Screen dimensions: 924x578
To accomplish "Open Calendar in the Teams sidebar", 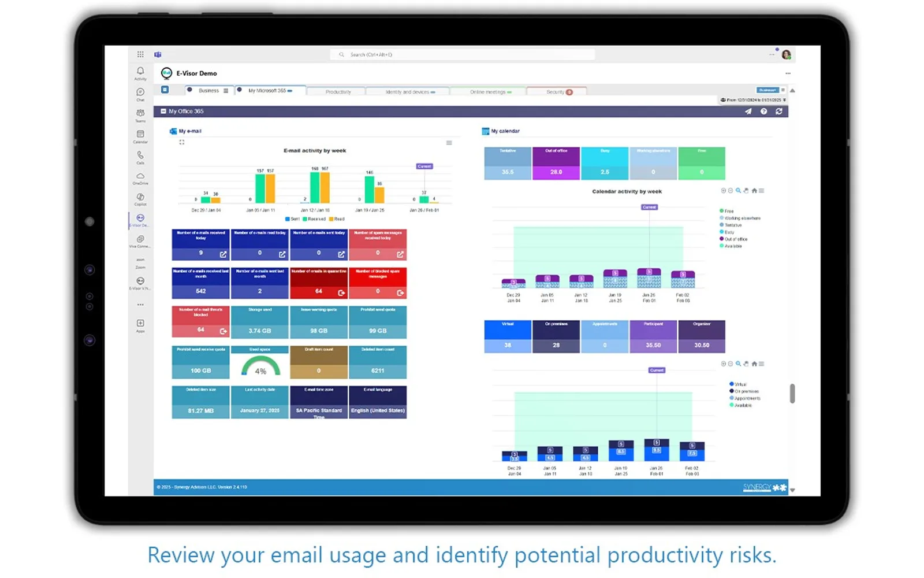I will tap(140, 136).
